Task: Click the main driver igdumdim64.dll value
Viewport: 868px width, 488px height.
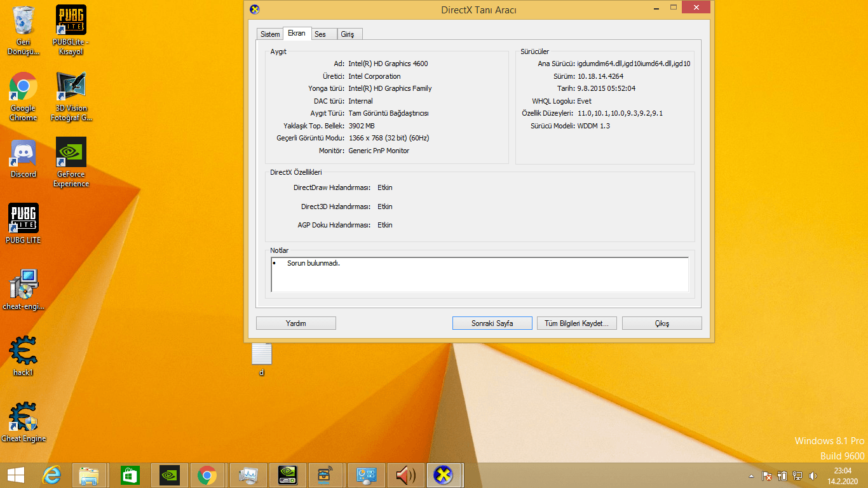Action: [x=634, y=64]
